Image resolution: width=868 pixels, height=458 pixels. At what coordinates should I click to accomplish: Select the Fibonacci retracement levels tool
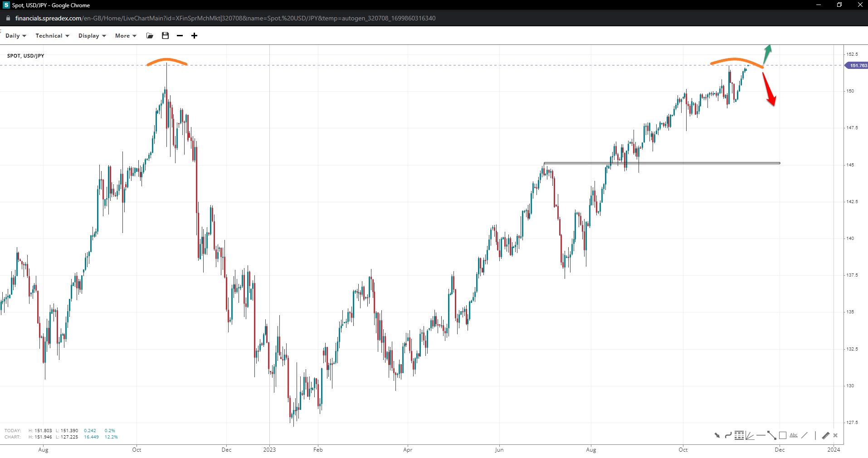click(739, 435)
